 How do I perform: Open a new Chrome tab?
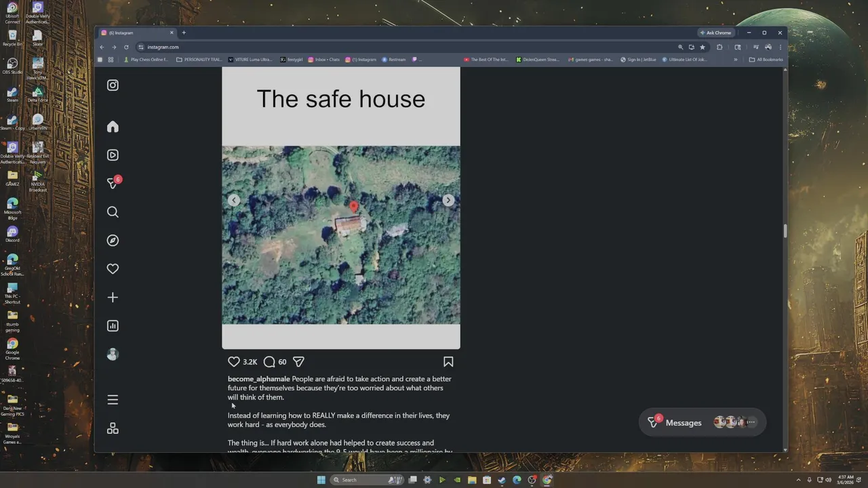(184, 33)
